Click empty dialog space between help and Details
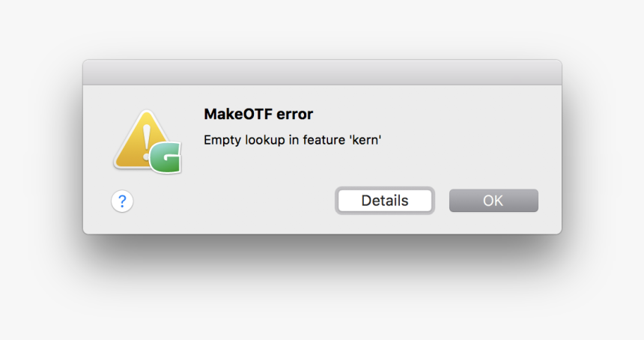The width and height of the screenshot is (644, 340). coord(234,201)
